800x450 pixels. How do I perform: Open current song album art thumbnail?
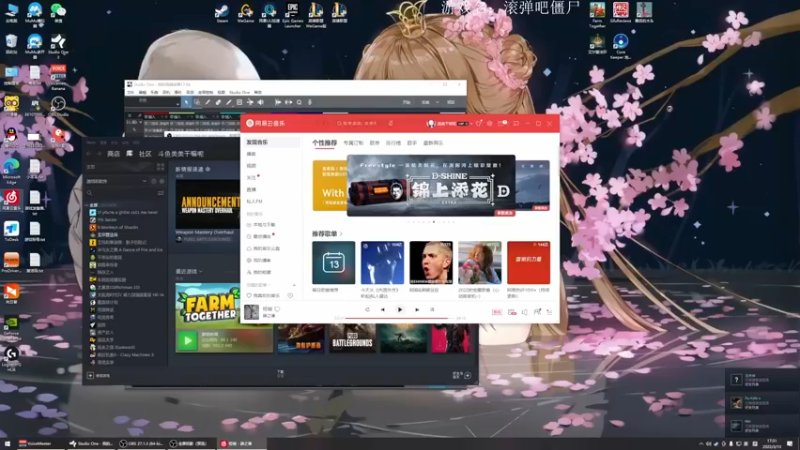point(251,312)
